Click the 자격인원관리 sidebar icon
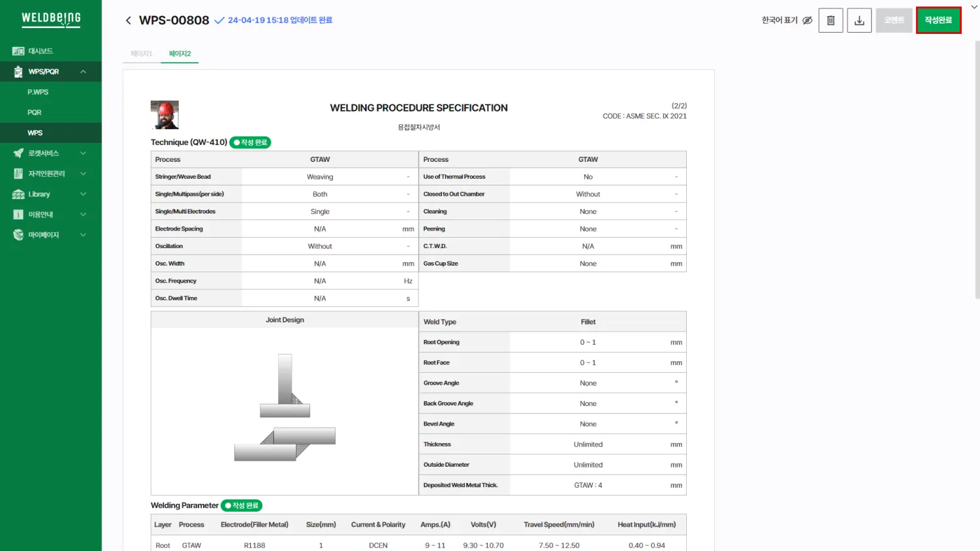 click(18, 174)
